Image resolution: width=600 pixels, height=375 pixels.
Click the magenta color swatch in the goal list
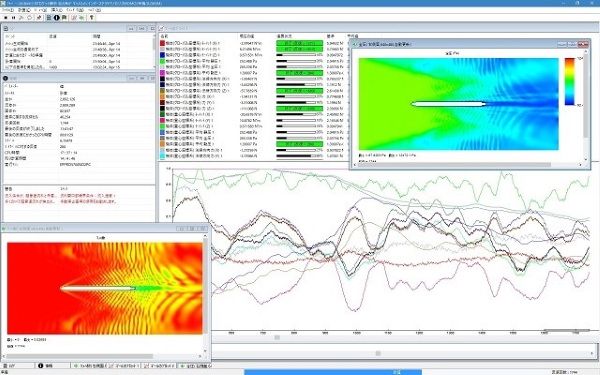163,73
